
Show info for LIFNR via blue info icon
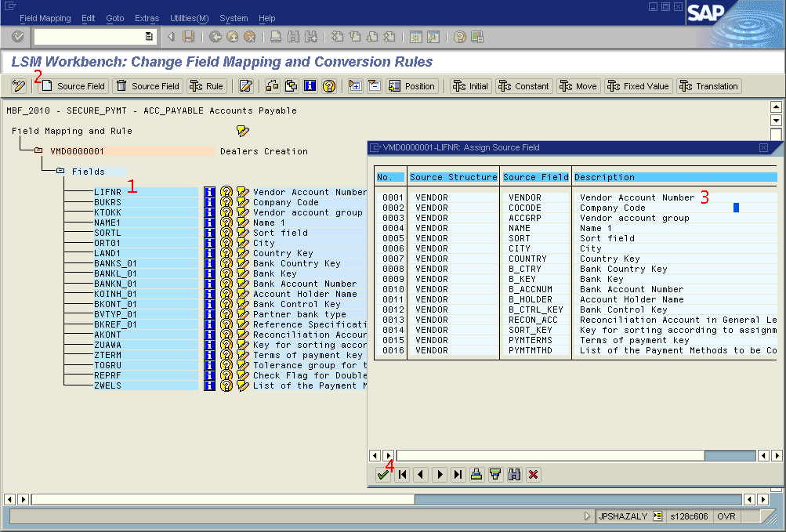click(208, 191)
